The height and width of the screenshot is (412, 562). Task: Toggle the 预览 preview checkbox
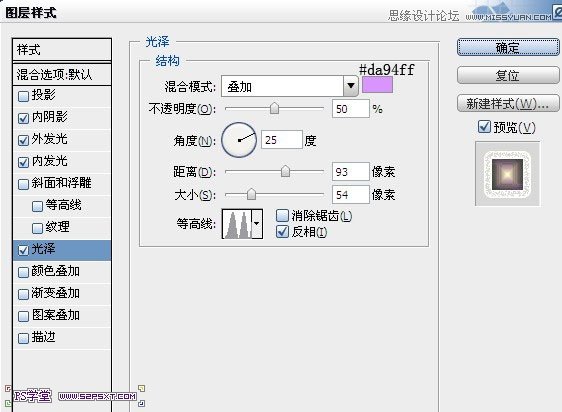[x=484, y=126]
